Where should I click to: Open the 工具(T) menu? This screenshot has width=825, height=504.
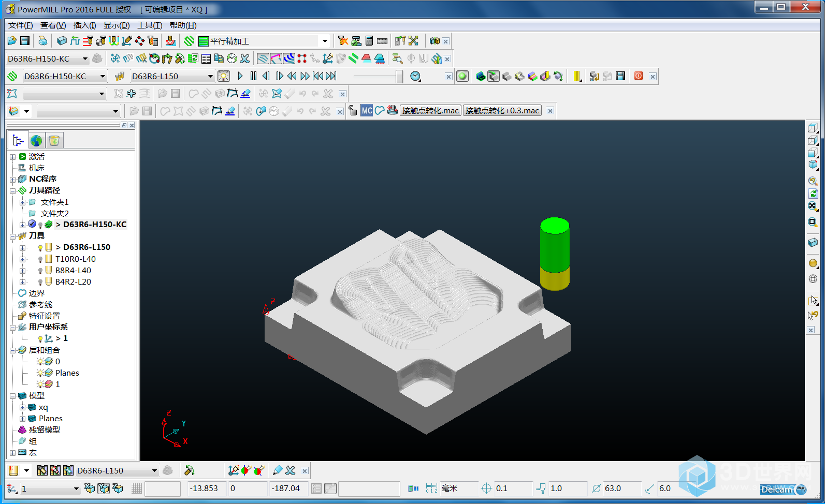(x=149, y=25)
